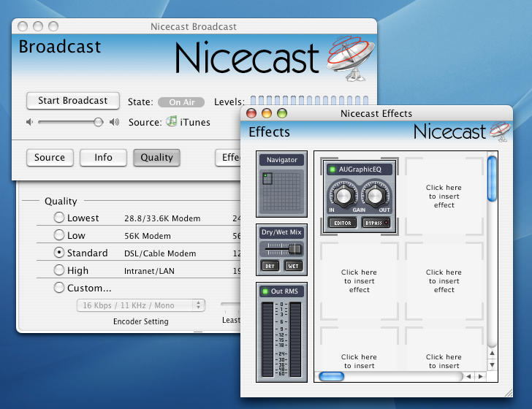Viewport: 532px width, 409px height.
Task: Toggle the AUGraphicEQ BYPASS button
Action: [376, 223]
